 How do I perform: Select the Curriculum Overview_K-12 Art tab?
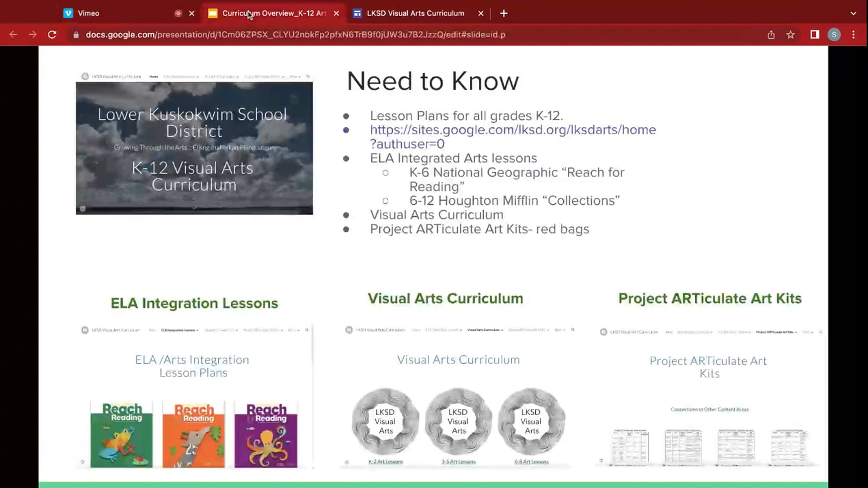(273, 13)
